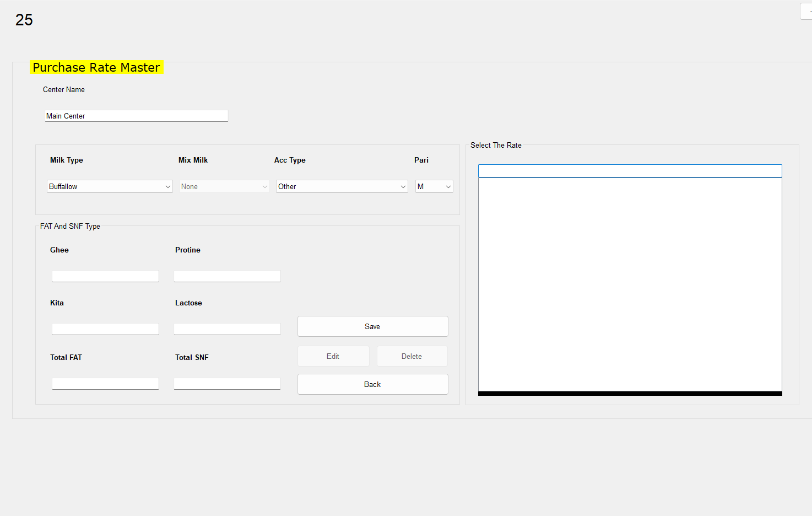Click the Pari label
Viewport: 812px width, 516px height.
pyautogui.click(x=421, y=160)
